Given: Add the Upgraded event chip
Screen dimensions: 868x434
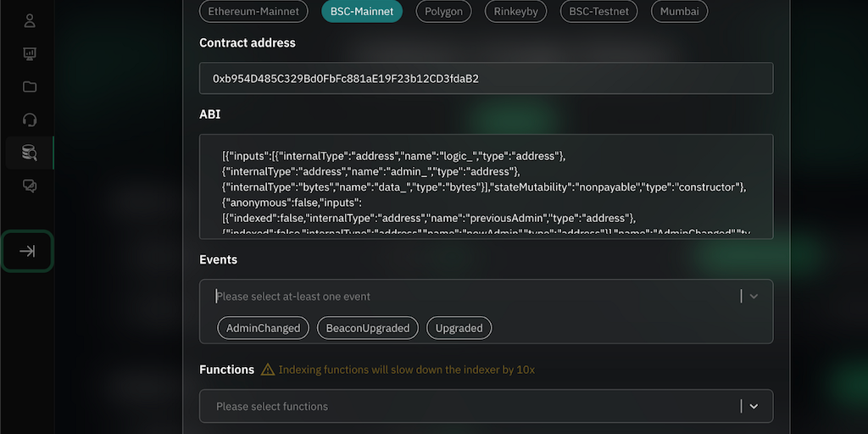Looking at the screenshot, I should click(x=459, y=328).
